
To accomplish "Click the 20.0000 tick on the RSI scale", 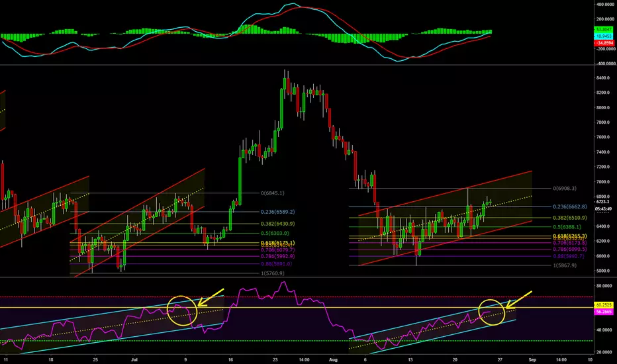I will pyautogui.click(x=604, y=352).
